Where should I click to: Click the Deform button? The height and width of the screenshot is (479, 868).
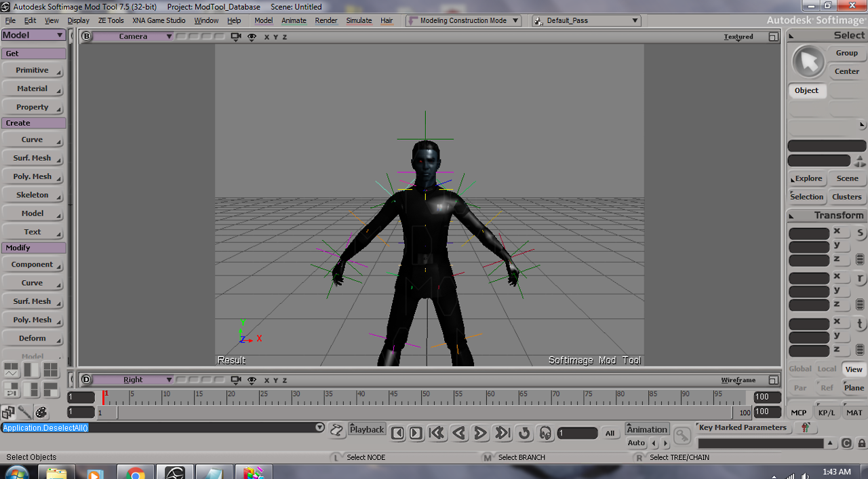(33, 339)
